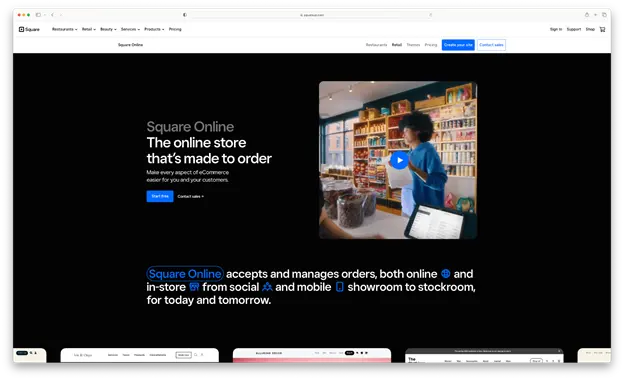
Task: Click the Sign in link
Action: pyautogui.click(x=556, y=29)
